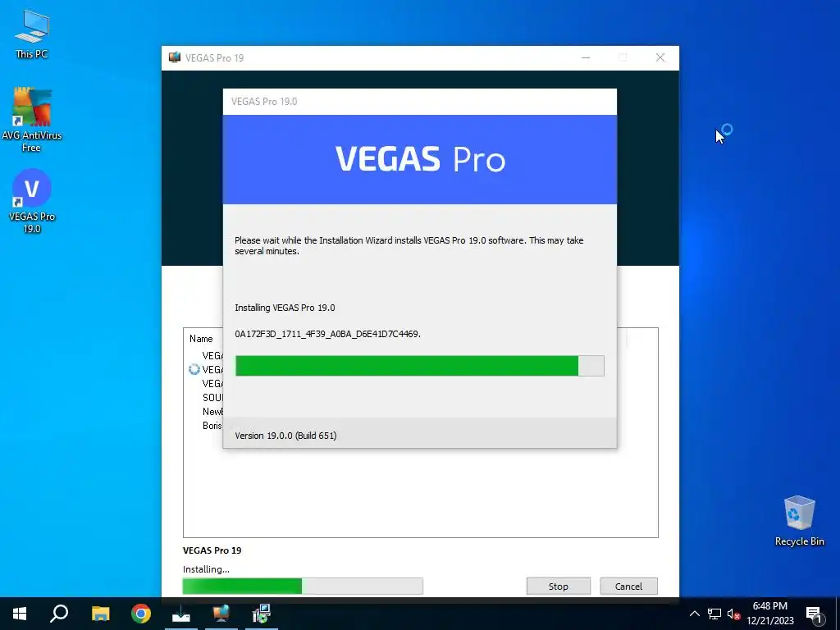Click the VEGAS Pro banner logo

click(420, 159)
